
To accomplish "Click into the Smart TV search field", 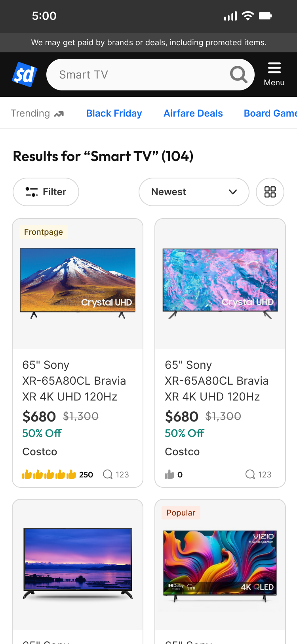I will click(x=139, y=75).
